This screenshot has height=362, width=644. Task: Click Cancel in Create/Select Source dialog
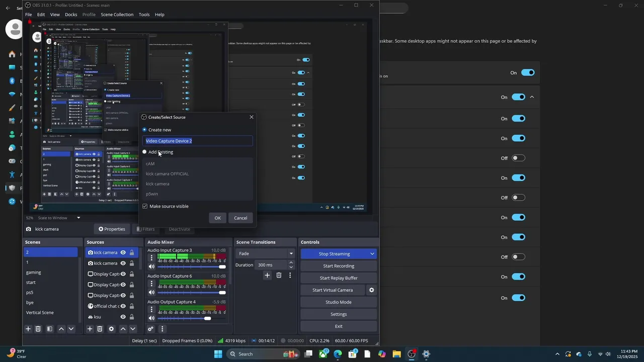pyautogui.click(x=240, y=218)
